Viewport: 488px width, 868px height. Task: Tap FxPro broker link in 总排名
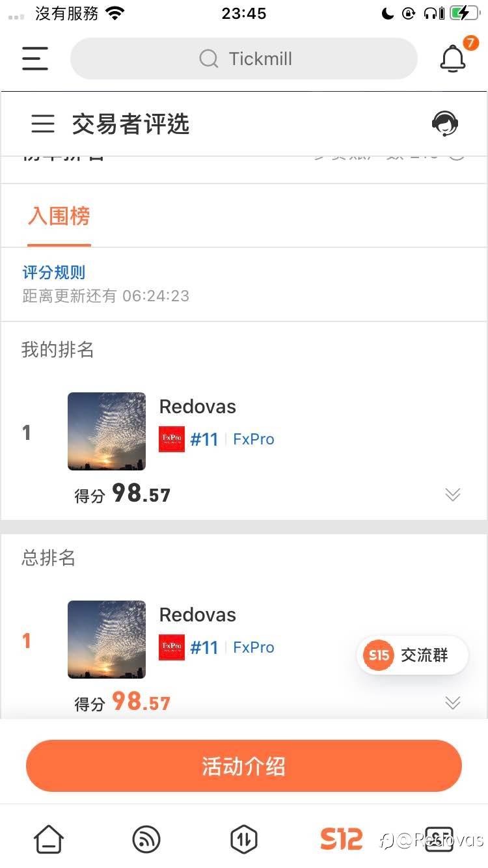pyautogui.click(x=254, y=647)
